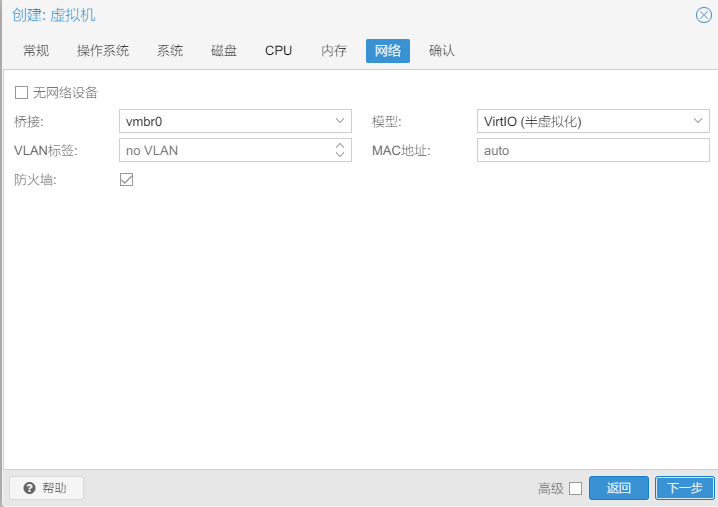Viewport: 718px width, 507px height.
Task: Click the MAC地址 input field
Action: (x=592, y=150)
